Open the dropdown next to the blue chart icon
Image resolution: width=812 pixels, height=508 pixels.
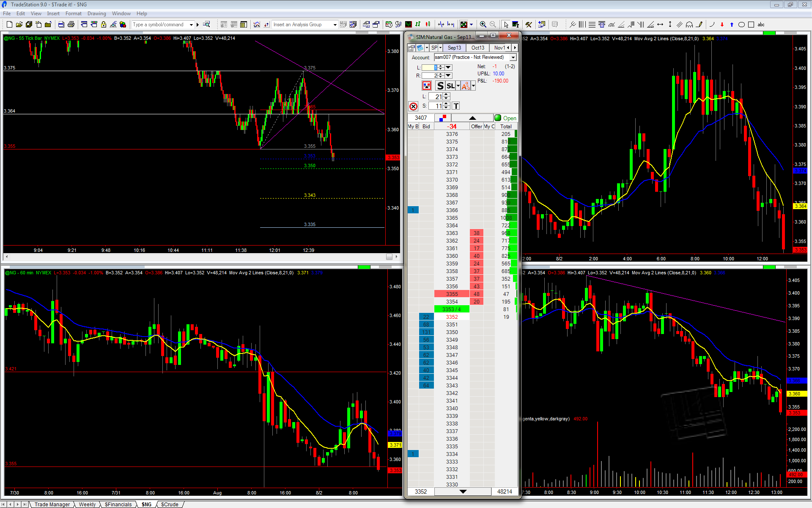point(427,48)
